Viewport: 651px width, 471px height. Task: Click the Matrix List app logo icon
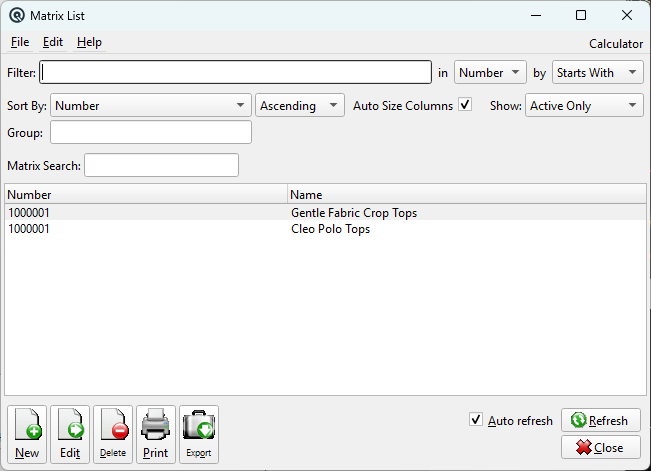[x=17, y=16]
